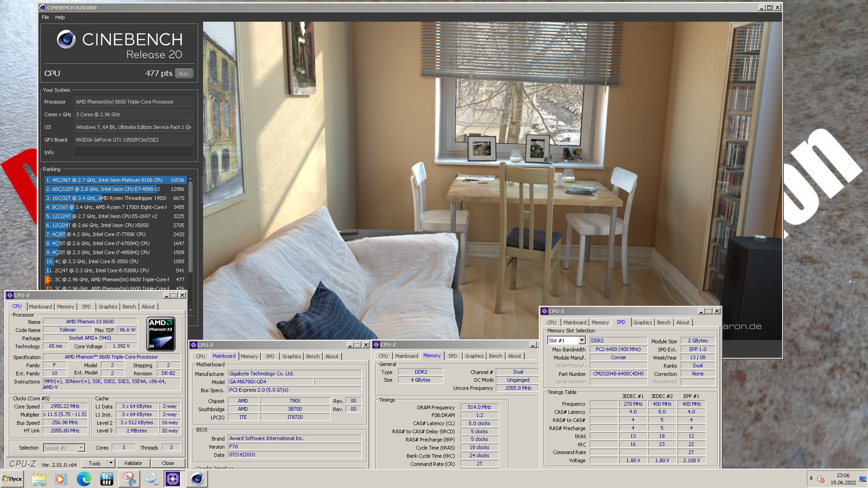
Task: Click title bar icon of CPU-Z SPD window
Action: [545, 311]
